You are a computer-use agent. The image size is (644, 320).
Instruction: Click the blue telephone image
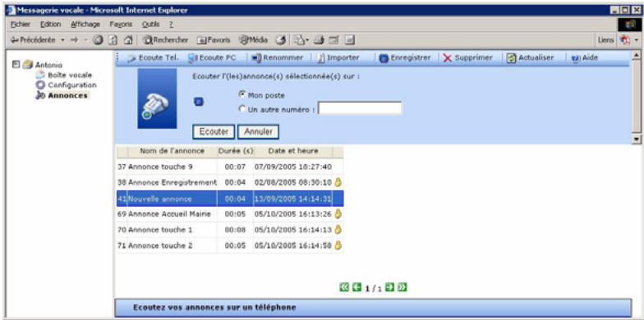[158, 98]
